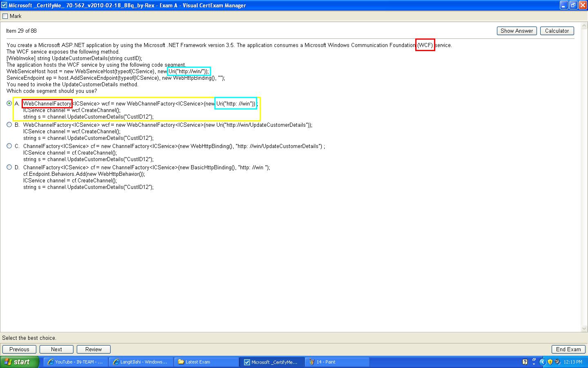Click the 12:13 PM system clock
This screenshot has width=588, height=368.
tap(573, 362)
